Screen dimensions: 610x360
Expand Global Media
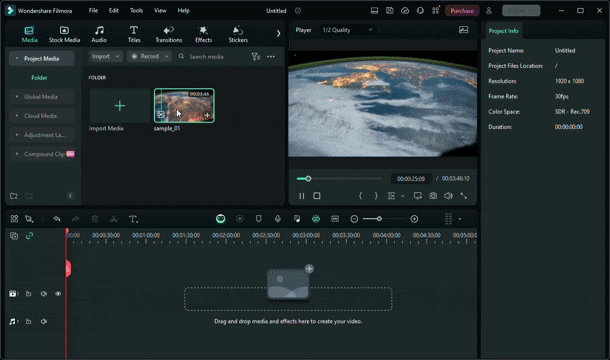[17, 97]
